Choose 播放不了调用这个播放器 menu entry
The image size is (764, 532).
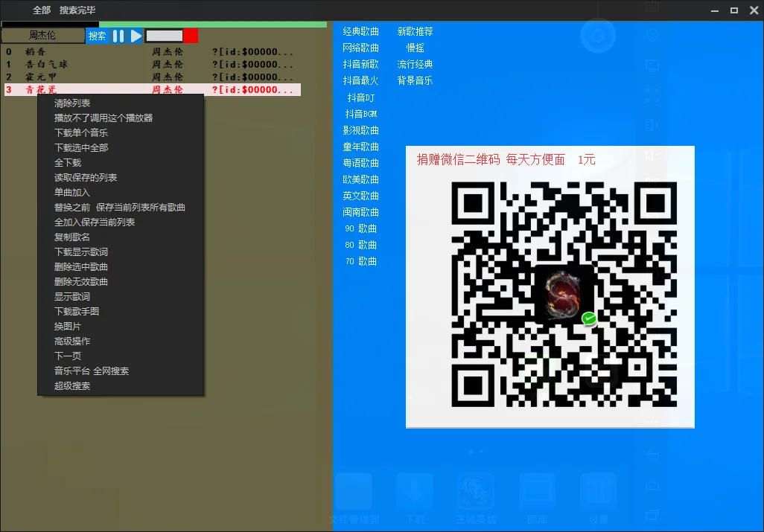click(104, 118)
